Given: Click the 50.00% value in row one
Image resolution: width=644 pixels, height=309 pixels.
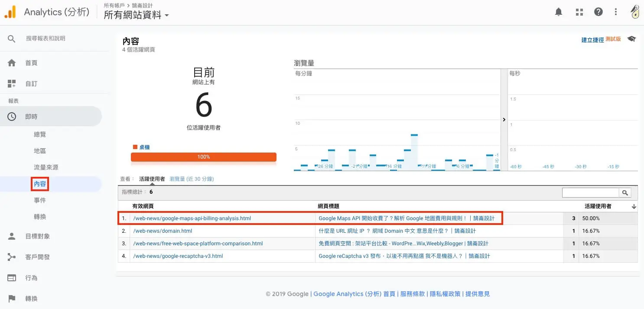Looking at the screenshot, I should [x=591, y=218].
